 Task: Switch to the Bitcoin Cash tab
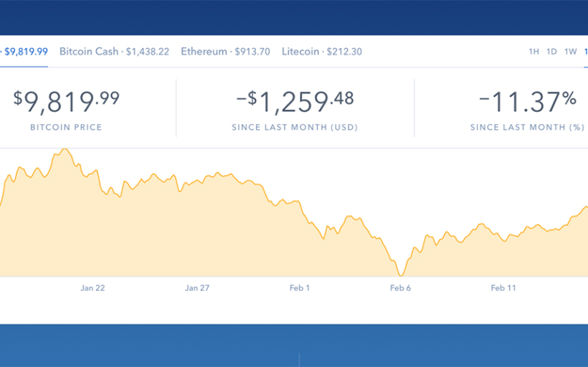pyautogui.click(x=114, y=52)
